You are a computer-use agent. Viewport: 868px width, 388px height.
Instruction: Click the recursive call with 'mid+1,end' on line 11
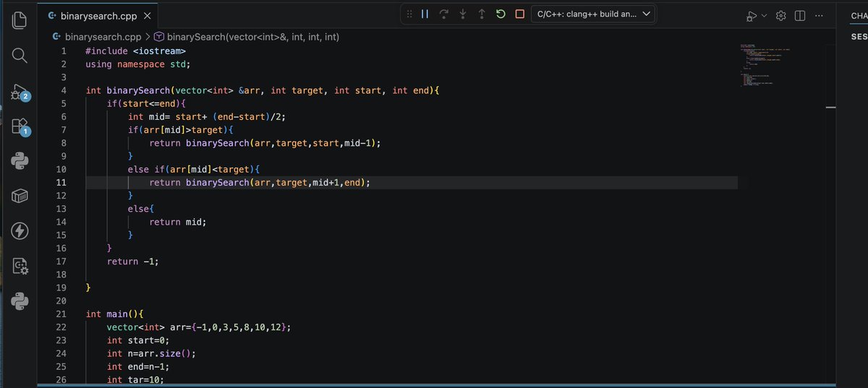[260, 183]
